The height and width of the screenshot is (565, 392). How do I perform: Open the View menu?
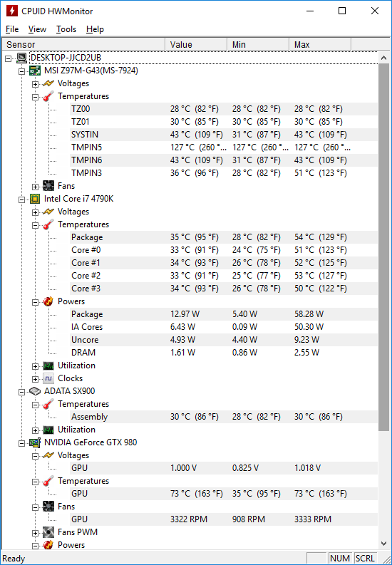[37, 29]
